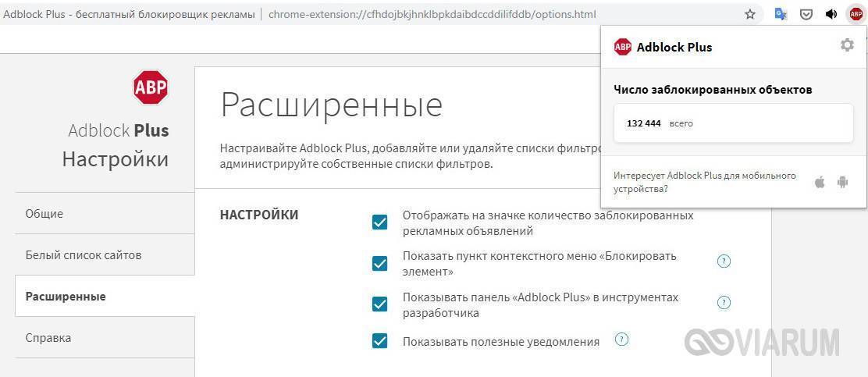Bookmark this page with the star icon
This screenshot has height=377, width=868.
click(x=750, y=14)
